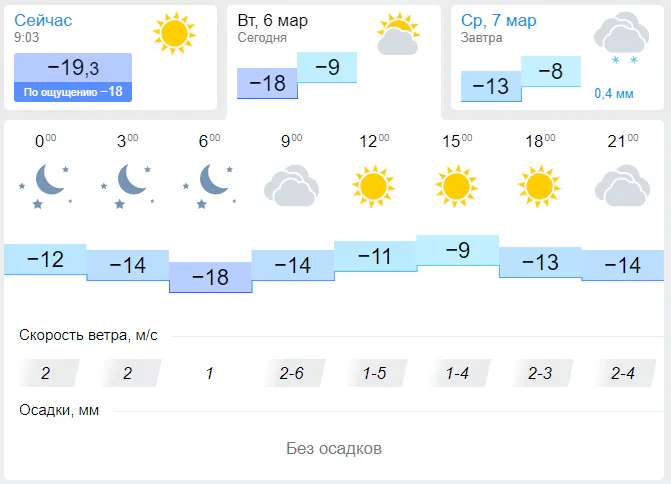Click the cloud icon at 9:00

point(291,186)
